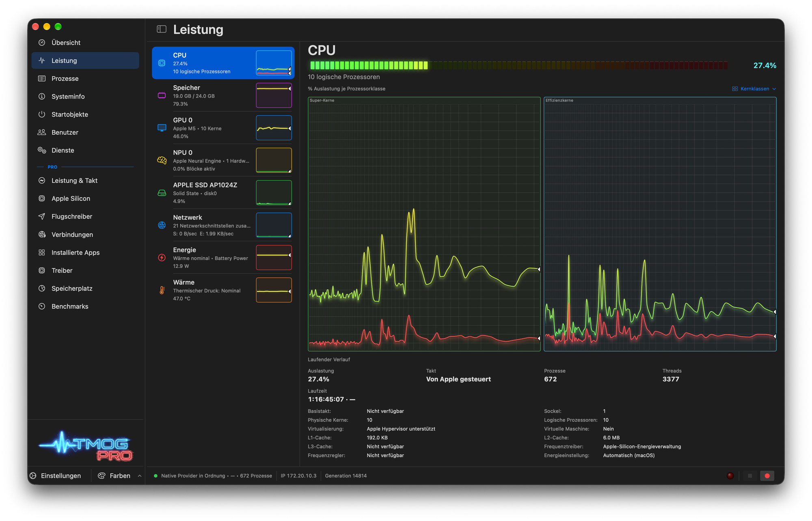This screenshot has height=521, width=812.
Task: Click the TMOG PRO logo
Action: coord(86,446)
